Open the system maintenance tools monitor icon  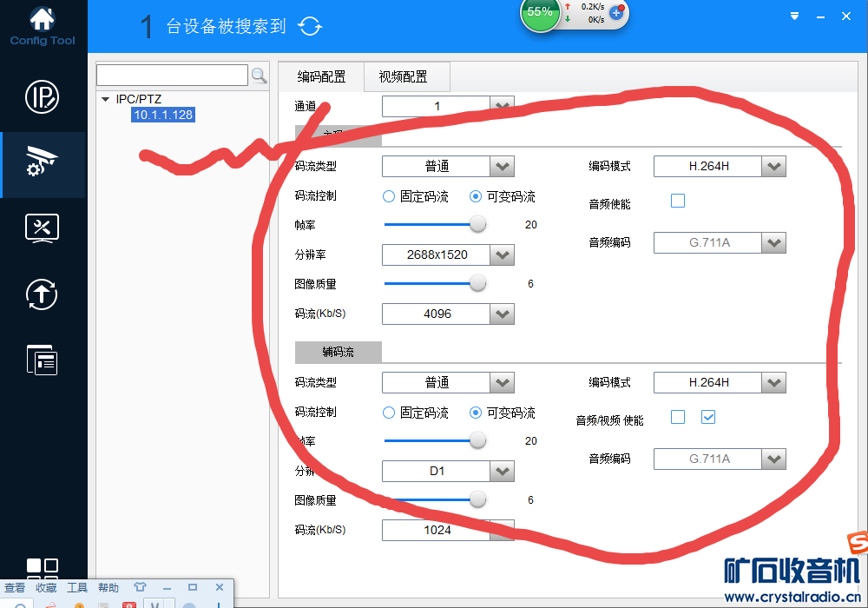point(42,228)
